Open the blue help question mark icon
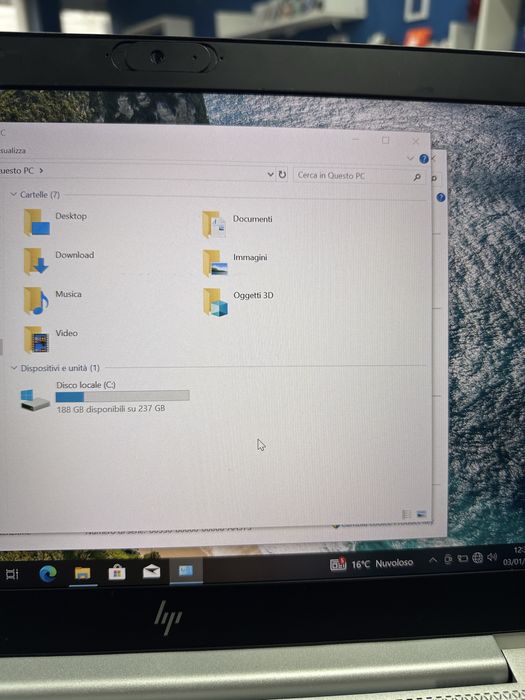 pyautogui.click(x=424, y=158)
